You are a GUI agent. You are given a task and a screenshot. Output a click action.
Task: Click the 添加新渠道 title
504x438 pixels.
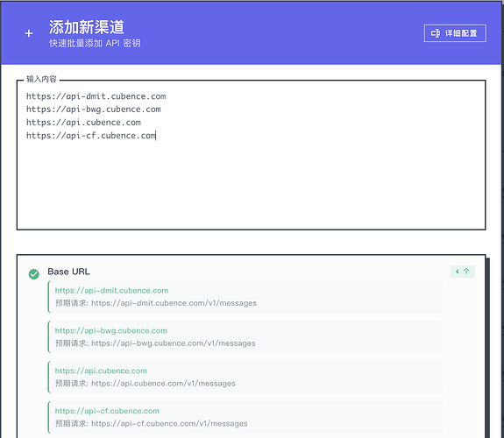[x=87, y=27]
